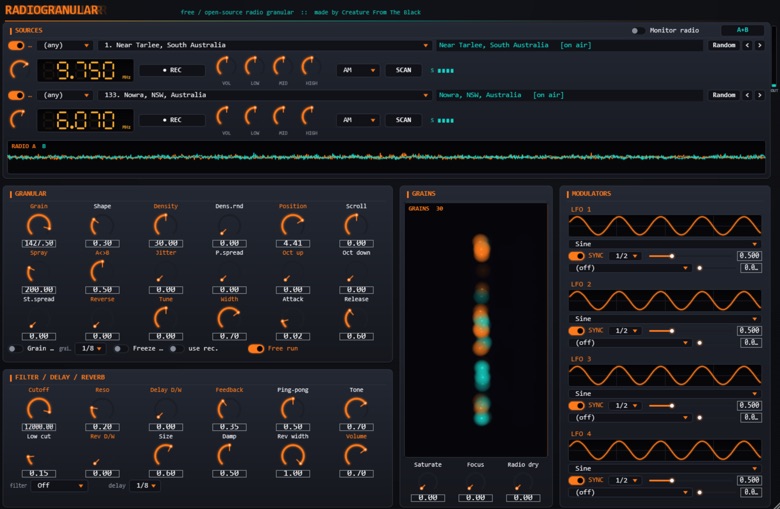The image size is (780, 509).
Task: Click the Focus knob
Action: coord(475,482)
